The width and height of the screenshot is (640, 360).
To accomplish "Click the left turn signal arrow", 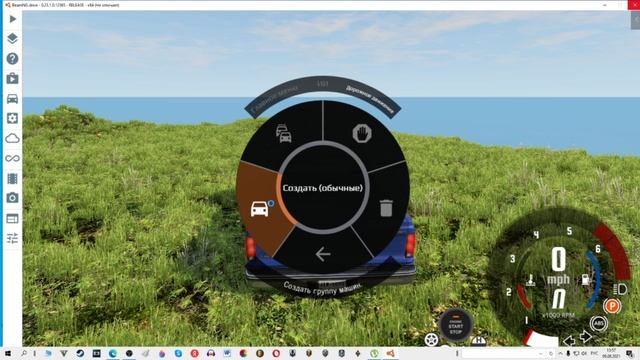I will tap(569, 340).
